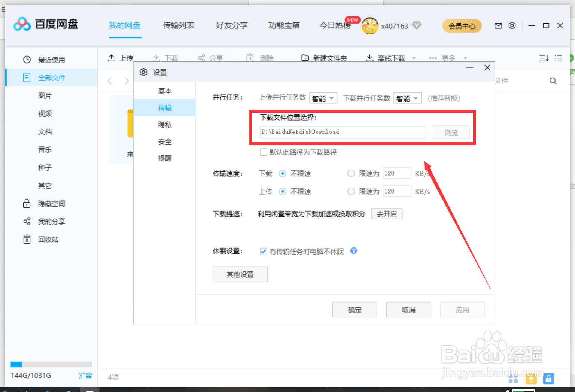Open the user avatar profile picture
Viewport: 575px width, 392px height.
pyautogui.click(x=370, y=26)
